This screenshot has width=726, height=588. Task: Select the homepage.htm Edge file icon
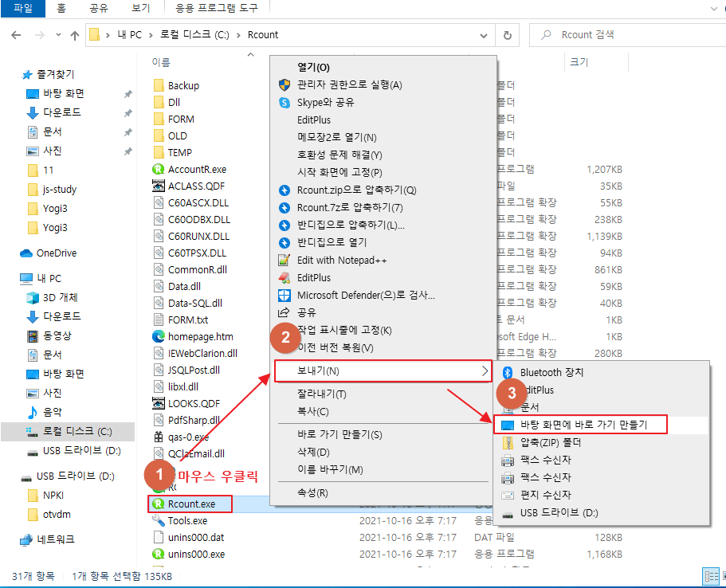coord(159,336)
